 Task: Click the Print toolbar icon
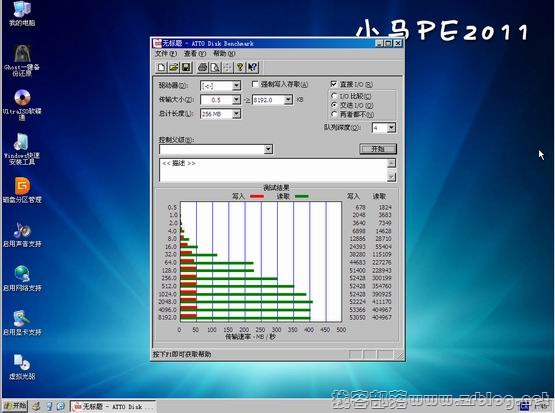[x=202, y=67]
